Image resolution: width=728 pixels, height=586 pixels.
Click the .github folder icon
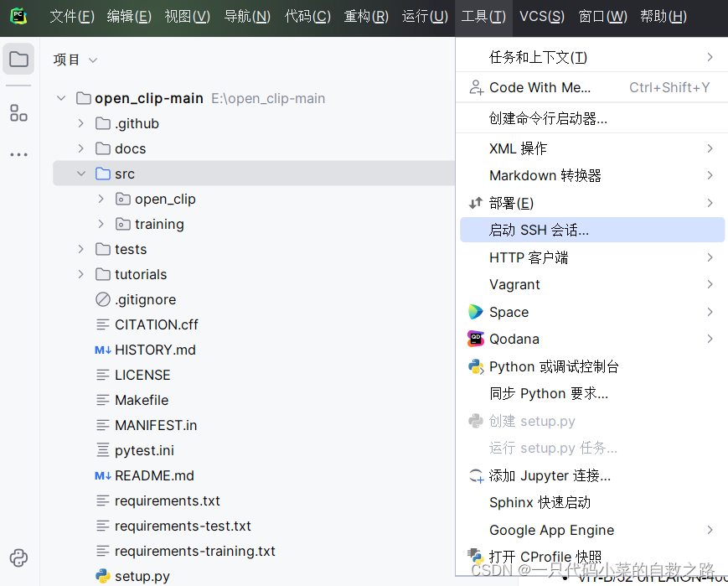(102, 123)
